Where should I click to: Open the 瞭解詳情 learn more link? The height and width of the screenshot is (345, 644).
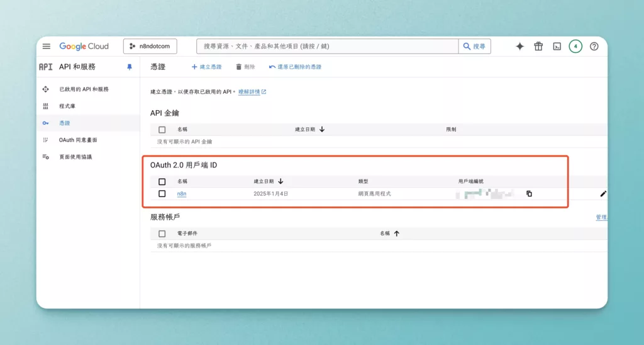coord(252,92)
